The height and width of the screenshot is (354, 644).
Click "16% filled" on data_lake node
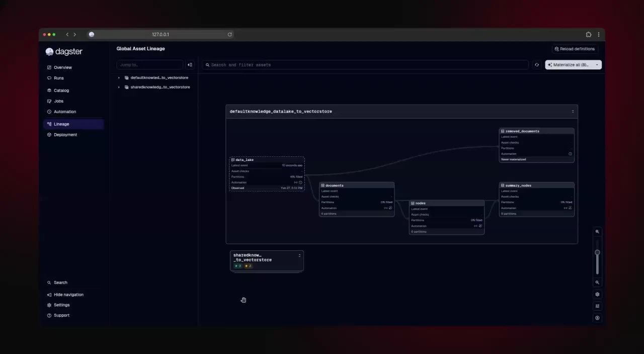296,177
